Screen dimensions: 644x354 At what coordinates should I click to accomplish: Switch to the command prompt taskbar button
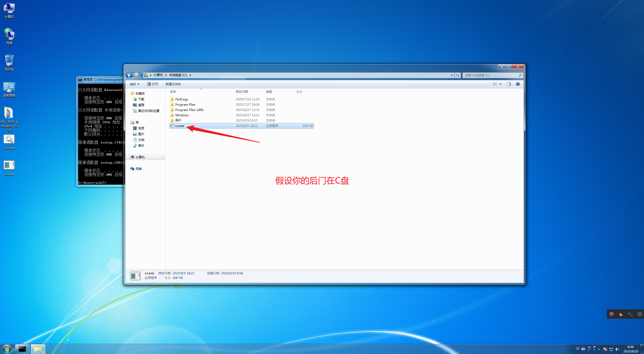coord(22,349)
